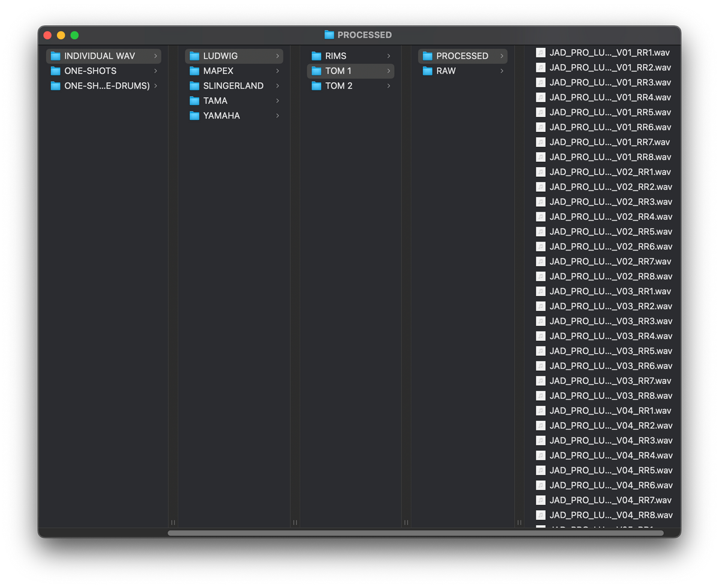Click the MAPEX folder icon
719x588 pixels.
point(194,71)
